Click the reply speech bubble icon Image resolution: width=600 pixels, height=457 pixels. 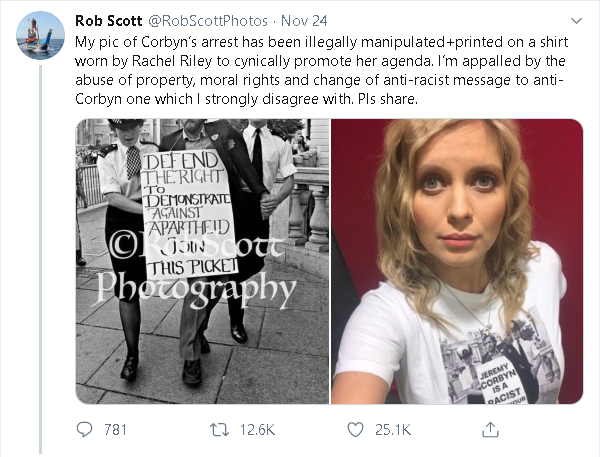coord(85,430)
